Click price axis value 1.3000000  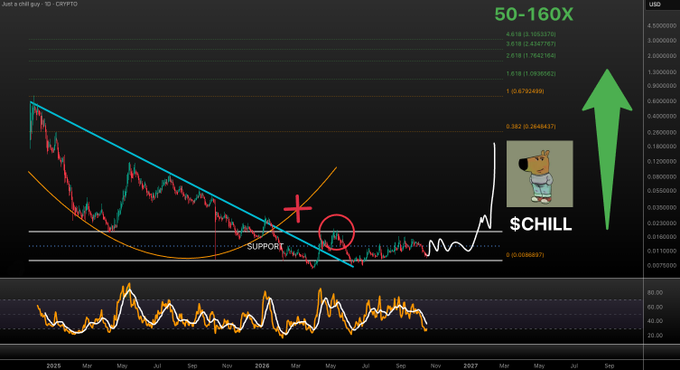click(x=662, y=72)
